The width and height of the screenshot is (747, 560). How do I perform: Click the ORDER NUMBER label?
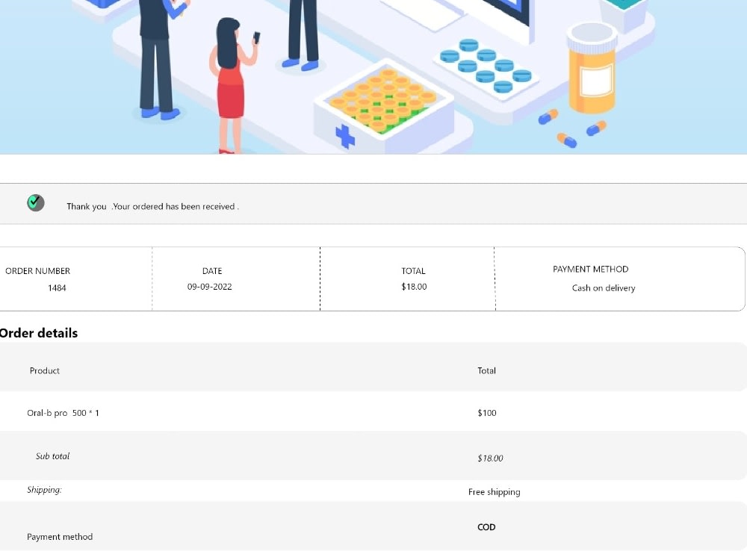tap(37, 271)
